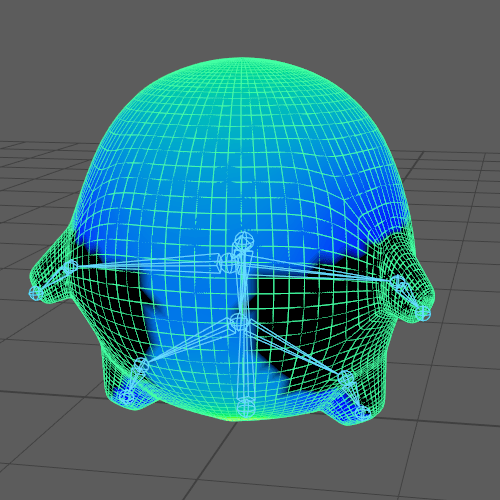Screen dimensions: 500x500
Task: Select the right arm end joint at limb tip
Action: tap(423, 314)
